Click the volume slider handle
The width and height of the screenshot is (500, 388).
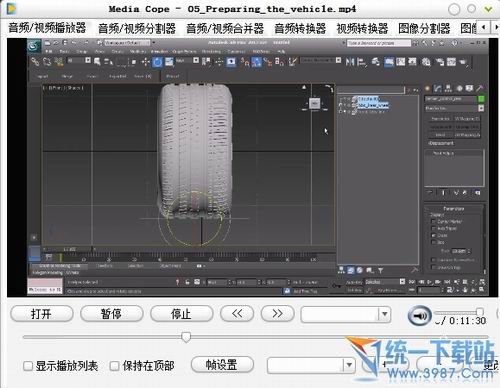coord(480,312)
